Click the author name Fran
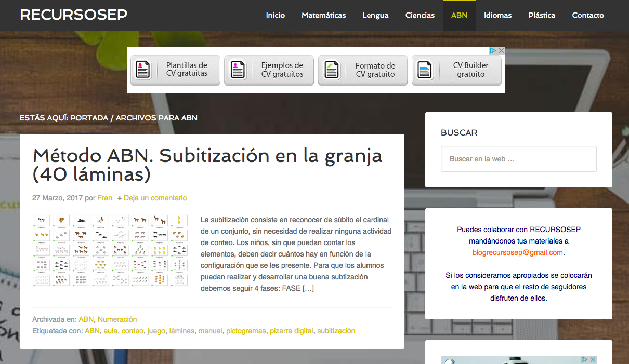Viewport: 629px width, 364px height. coord(104,198)
